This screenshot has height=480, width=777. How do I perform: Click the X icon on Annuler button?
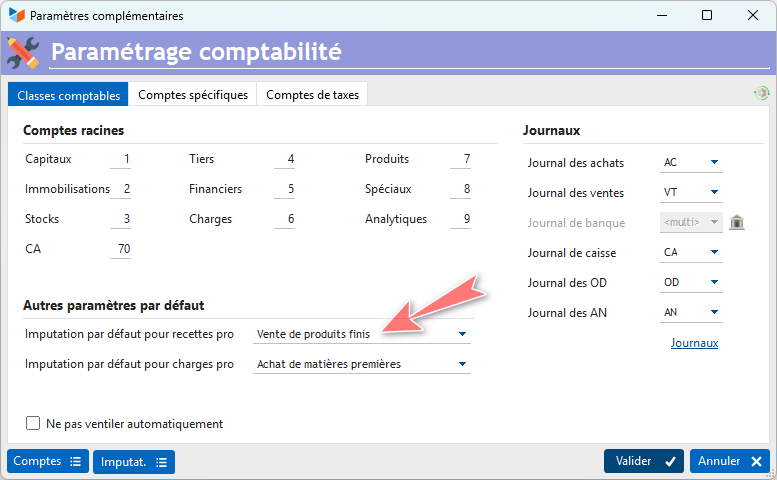point(756,462)
